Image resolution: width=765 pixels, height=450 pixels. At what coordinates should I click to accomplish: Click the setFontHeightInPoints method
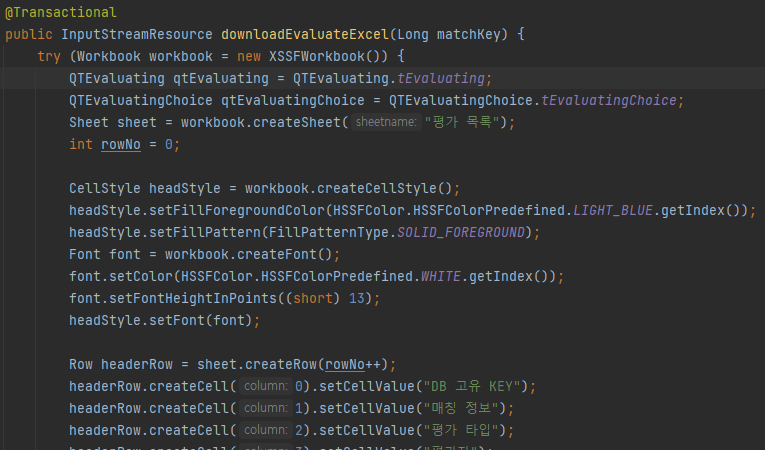[x=193, y=298]
